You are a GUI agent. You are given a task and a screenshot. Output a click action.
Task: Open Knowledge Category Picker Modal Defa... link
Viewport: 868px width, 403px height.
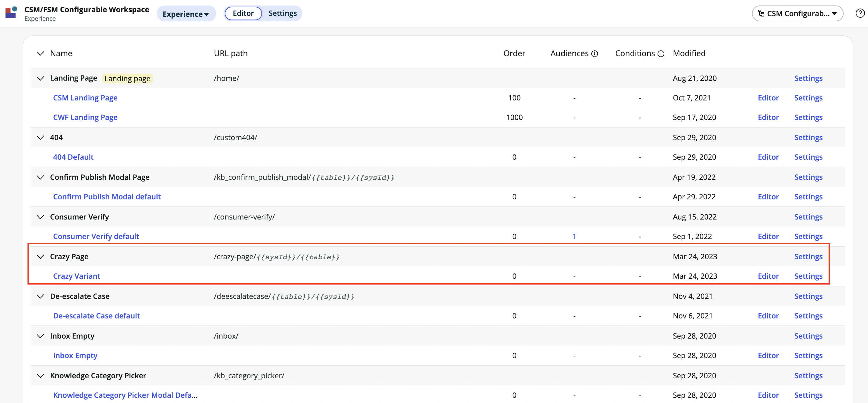point(125,395)
